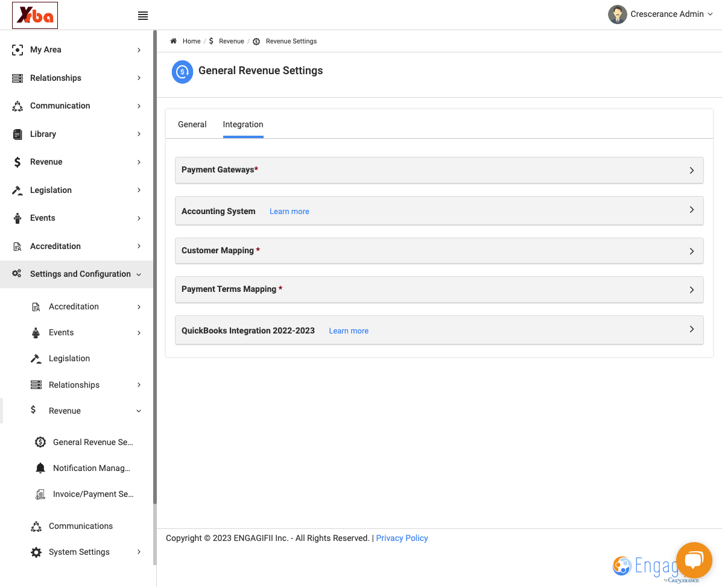Open the orange chat widget
This screenshot has width=722, height=588.
tap(694, 560)
